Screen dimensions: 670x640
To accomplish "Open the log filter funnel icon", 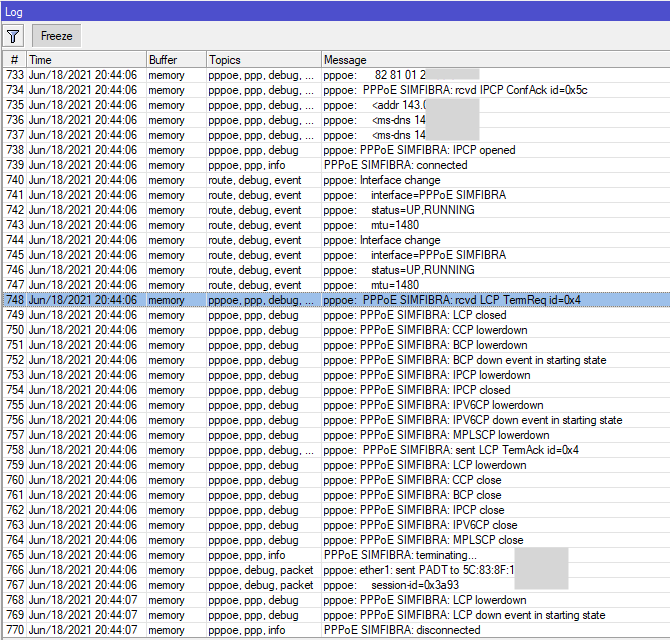I will 13,36.
